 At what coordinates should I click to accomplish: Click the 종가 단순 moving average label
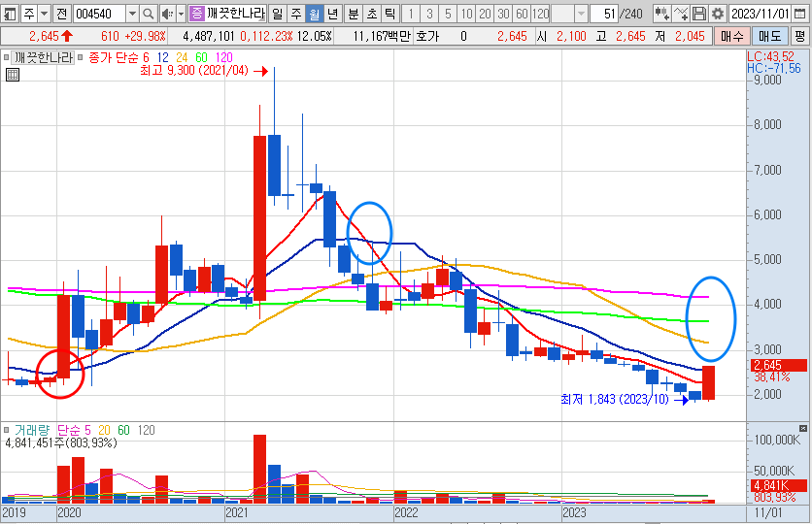113,57
